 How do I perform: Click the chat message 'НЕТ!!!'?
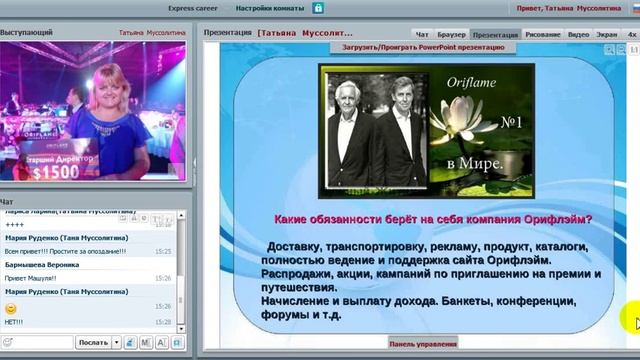click(x=13, y=322)
